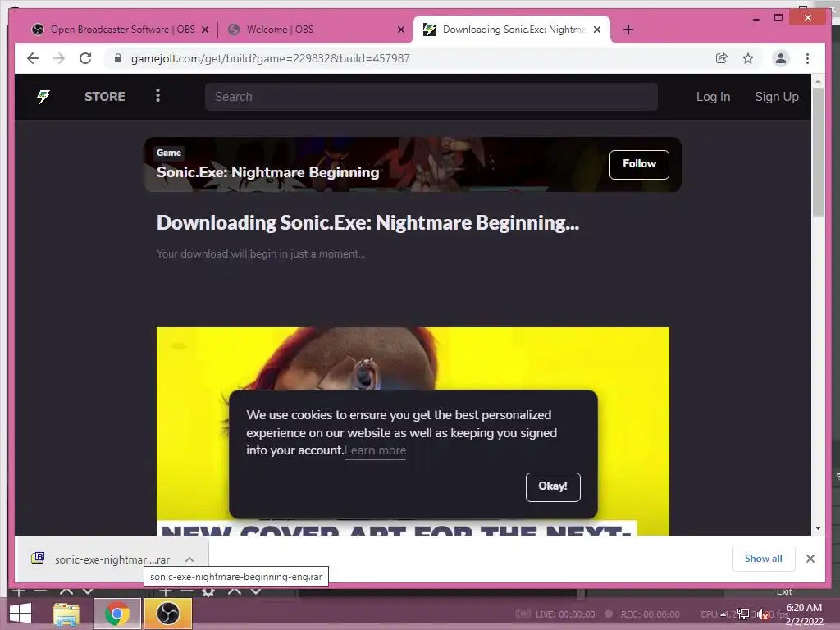Reload the Game Jolt page
The height and width of the screenshot is (630, 840).
pos(85,58)
